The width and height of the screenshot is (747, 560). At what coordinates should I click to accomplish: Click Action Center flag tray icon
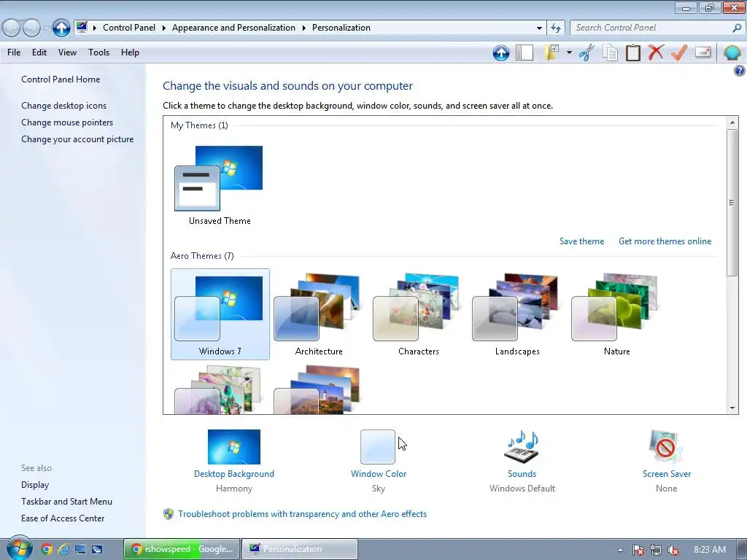click(x=638, y=550)
